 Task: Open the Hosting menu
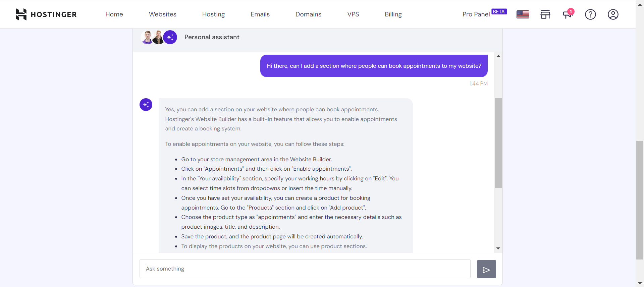pos(213,14)
